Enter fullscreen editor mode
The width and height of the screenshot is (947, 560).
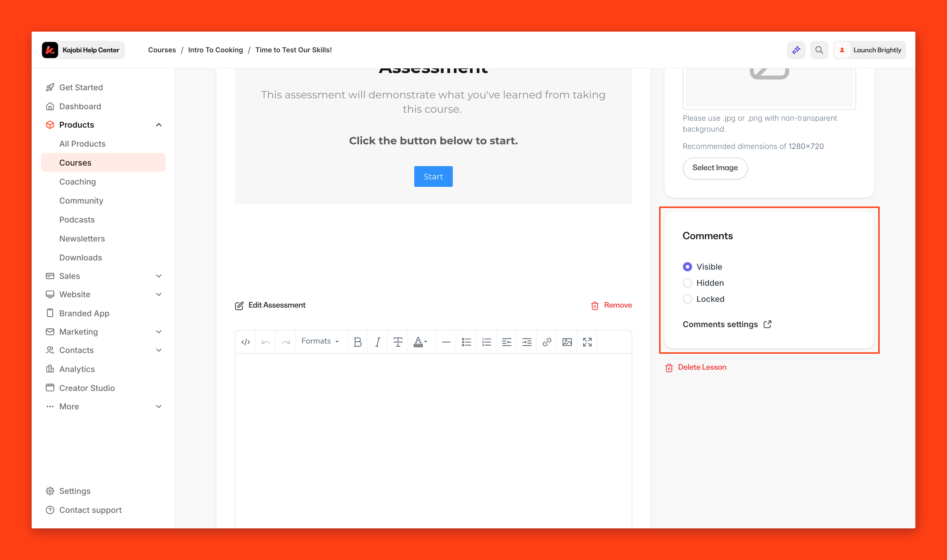click(x=587, y=342)
